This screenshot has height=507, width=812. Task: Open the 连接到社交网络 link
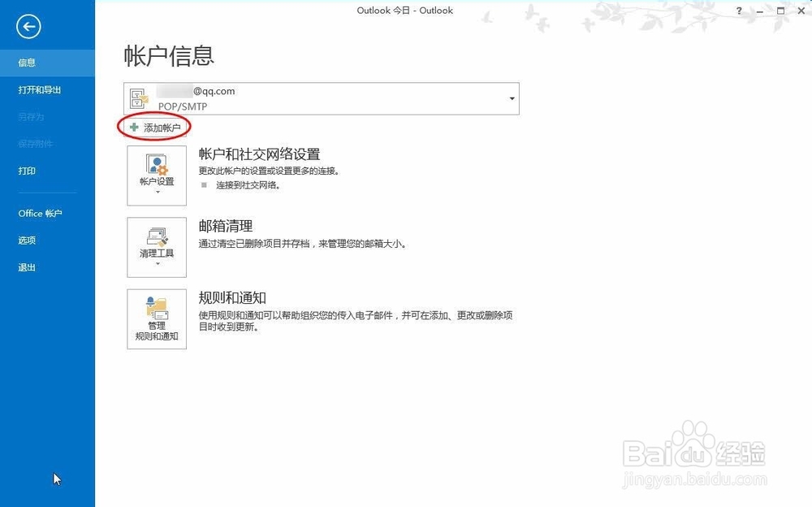248,185
